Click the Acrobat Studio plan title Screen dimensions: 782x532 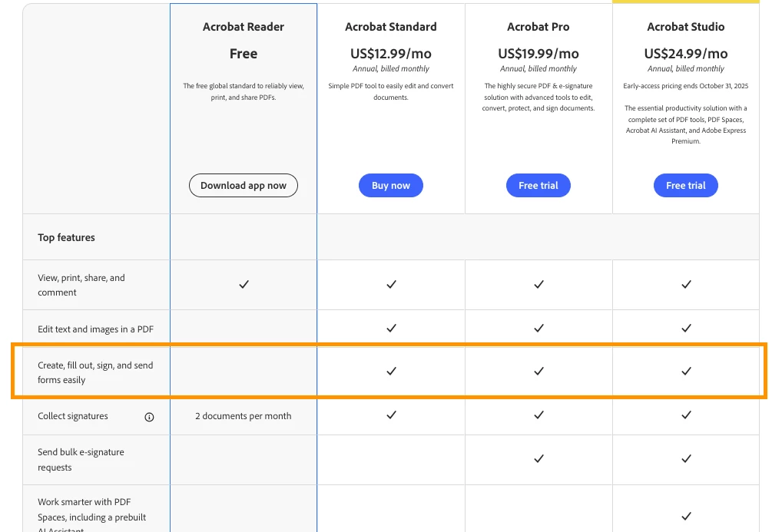coord(686,27)
